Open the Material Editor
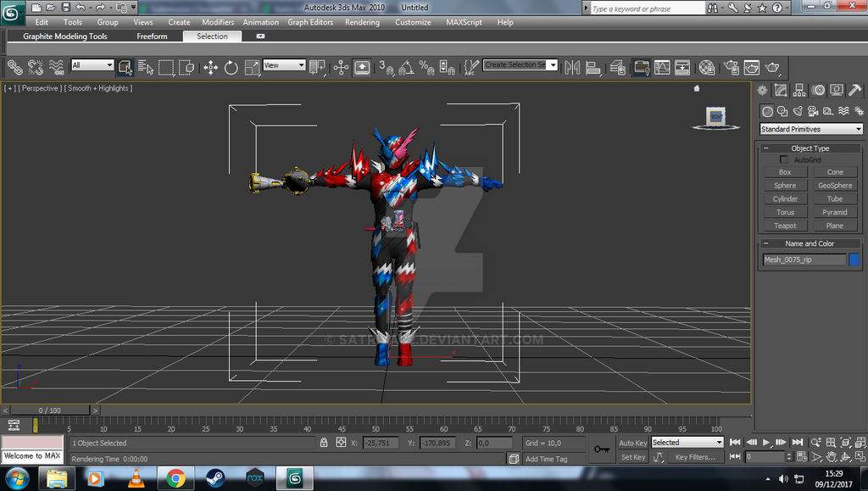This screenshot has height=491, width=868. click(707, 68)
